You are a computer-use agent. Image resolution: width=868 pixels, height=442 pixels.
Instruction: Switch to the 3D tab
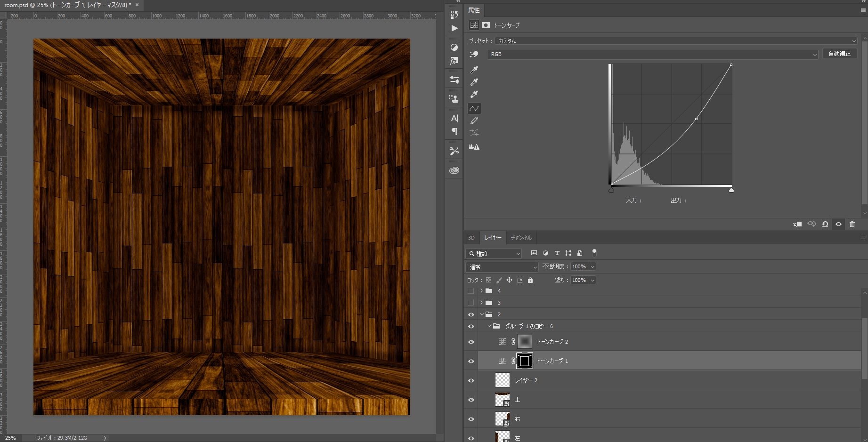coord(471,238)
